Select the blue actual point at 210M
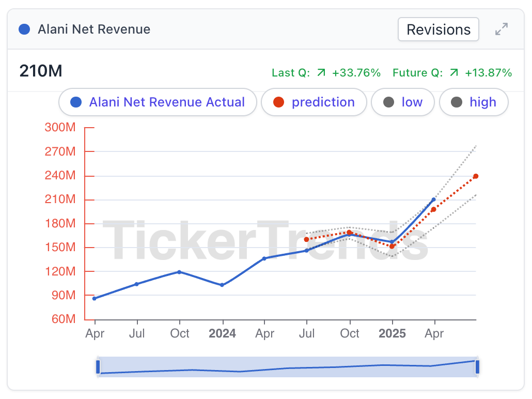This screenshot has height=399, width=532. pyautogui.click(x=433, y=199)
